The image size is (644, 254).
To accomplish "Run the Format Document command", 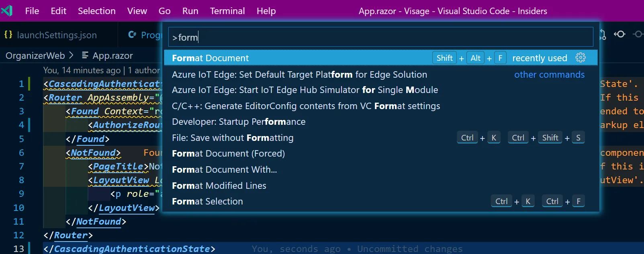I will 211,58.
